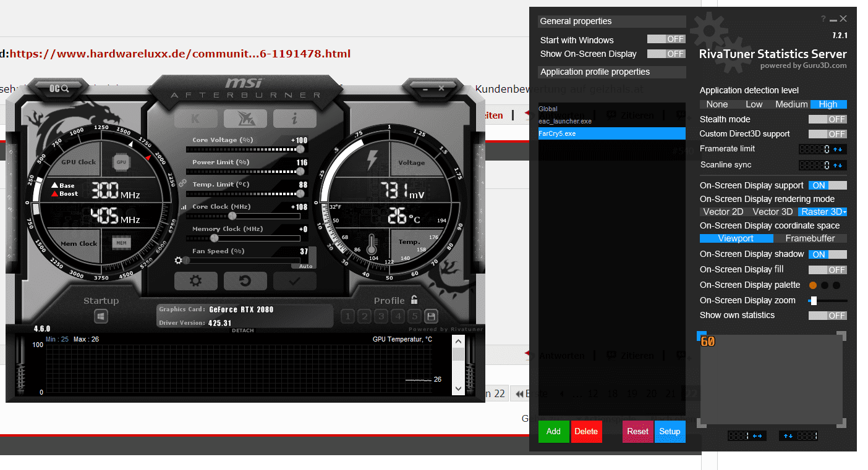Save profile with floppy disk icon
This screenshot has width=868, height=470.
coord(432,316)
